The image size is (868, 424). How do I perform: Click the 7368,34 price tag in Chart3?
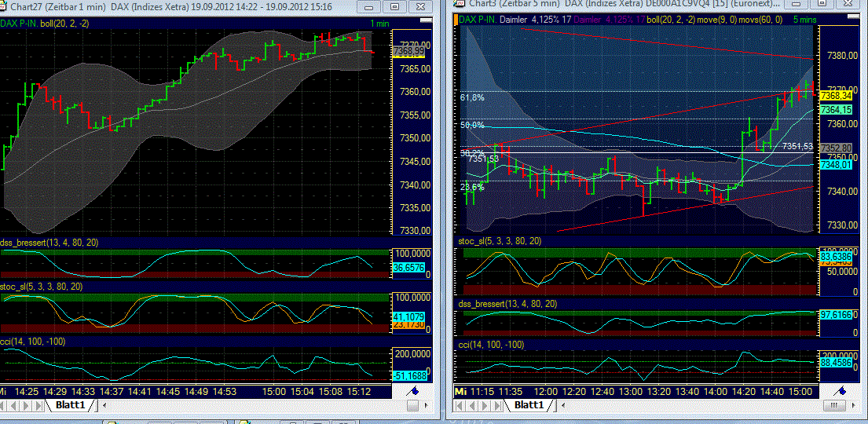tap(836, 97)
